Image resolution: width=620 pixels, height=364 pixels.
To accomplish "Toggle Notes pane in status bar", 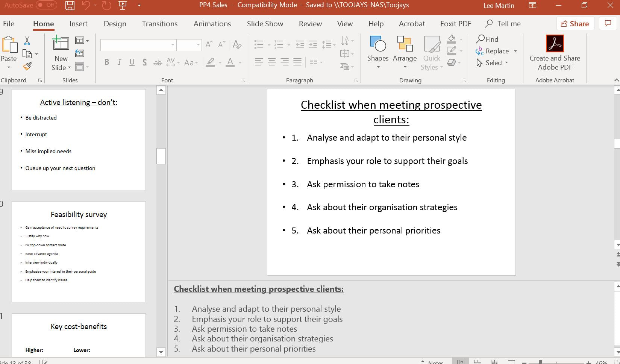I will pyautogui.click(x=432, y=362).
